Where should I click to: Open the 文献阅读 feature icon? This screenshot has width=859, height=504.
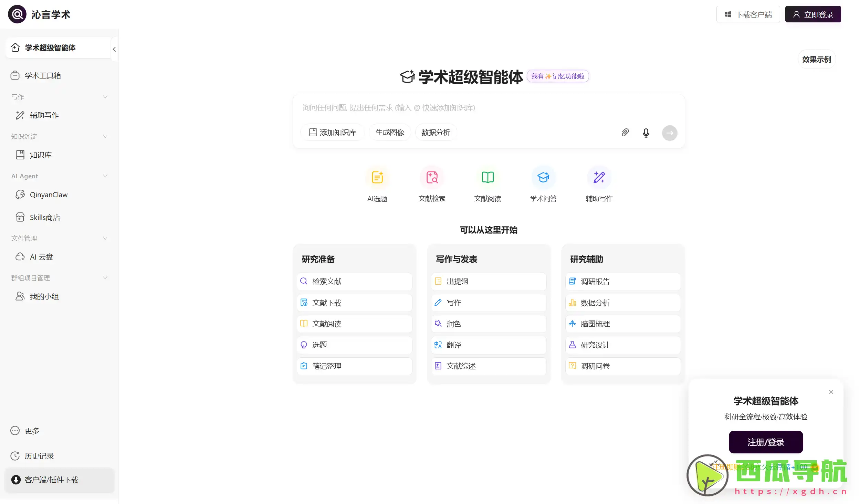point(488,177)
